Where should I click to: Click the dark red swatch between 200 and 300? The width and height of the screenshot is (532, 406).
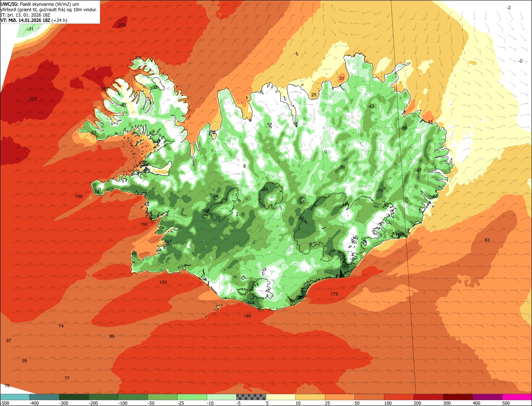click(x=428, y=397)
